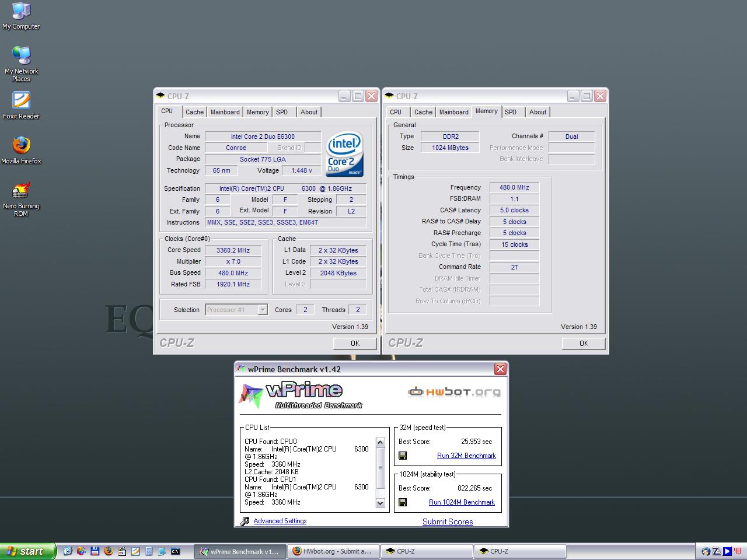Click the memory Size value 1024 MBytes
This screenshot has height=560, width=747.
point(450,148)
